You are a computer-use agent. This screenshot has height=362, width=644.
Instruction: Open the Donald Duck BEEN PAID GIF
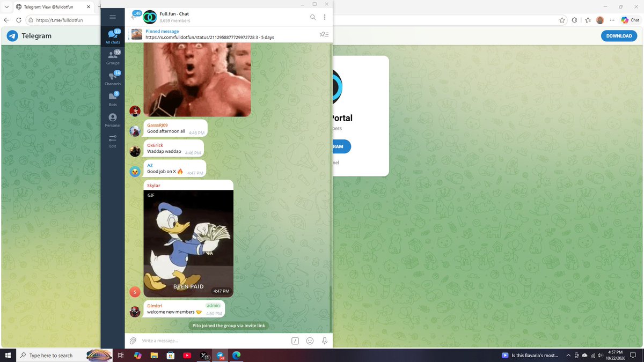click(188, 243)
